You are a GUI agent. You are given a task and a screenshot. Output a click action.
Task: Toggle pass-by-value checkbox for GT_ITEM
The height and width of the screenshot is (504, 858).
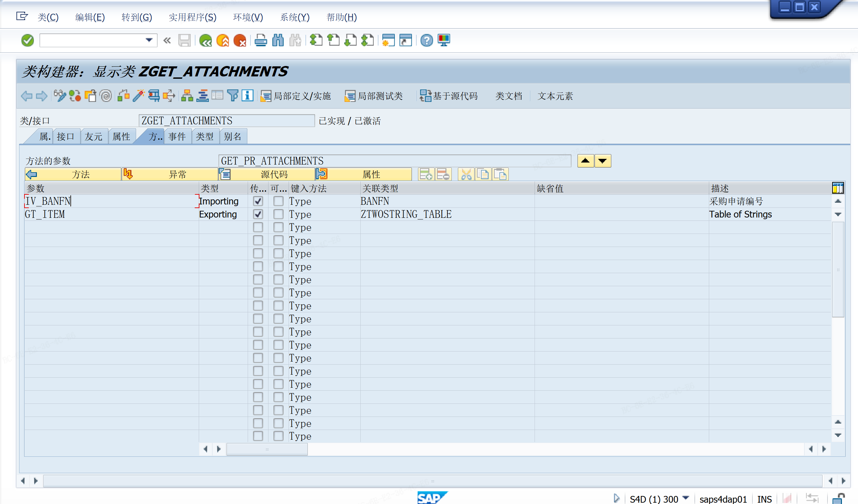point(258,214)
